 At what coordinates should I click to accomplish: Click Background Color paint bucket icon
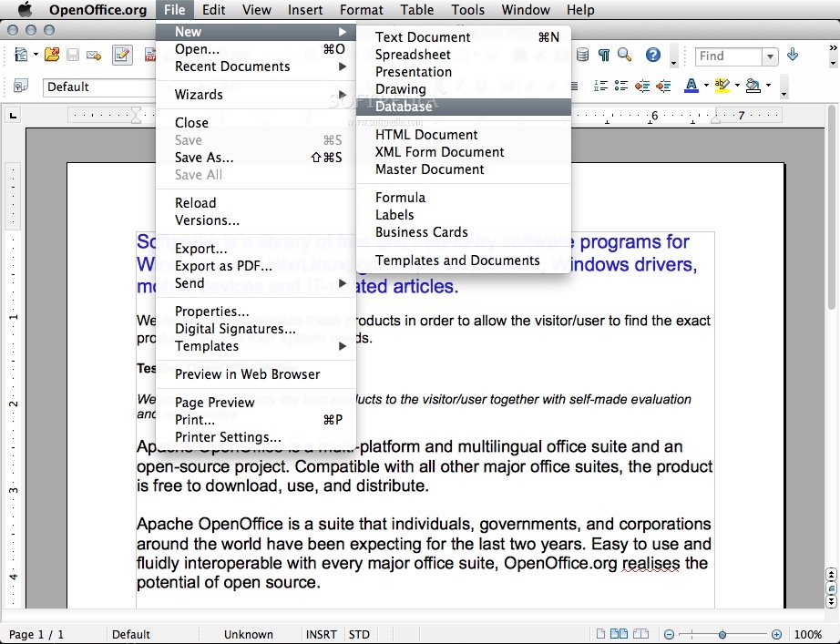click(x=753, y=86)
